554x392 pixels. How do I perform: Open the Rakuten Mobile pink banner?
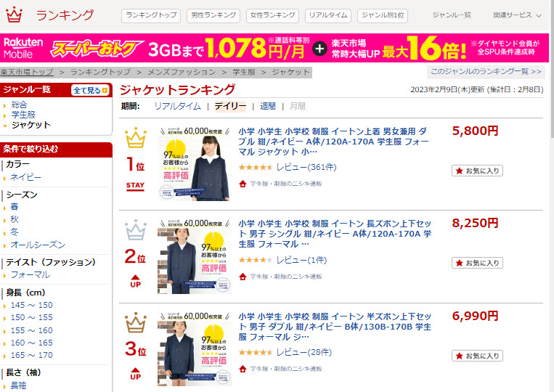(274, 48)
